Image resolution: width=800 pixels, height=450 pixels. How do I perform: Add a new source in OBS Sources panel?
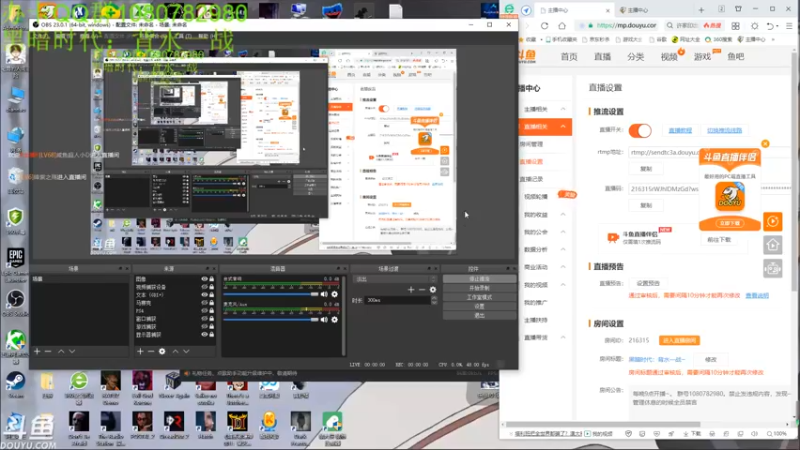point(140,352)
